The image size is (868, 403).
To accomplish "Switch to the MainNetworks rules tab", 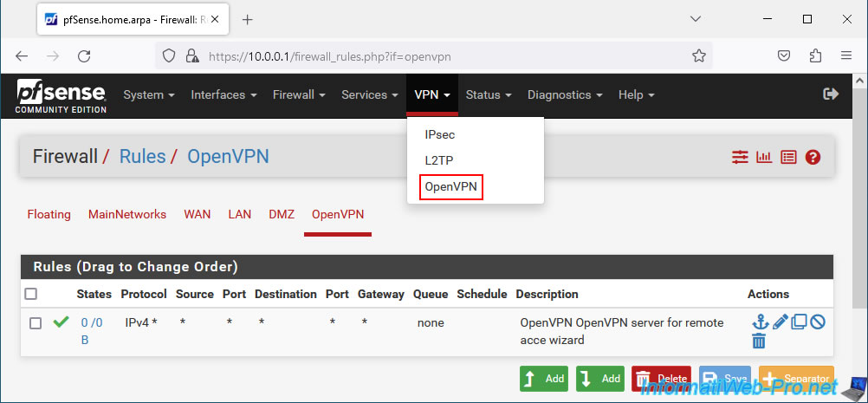I will pyautogui.click(x=127, y=214).
